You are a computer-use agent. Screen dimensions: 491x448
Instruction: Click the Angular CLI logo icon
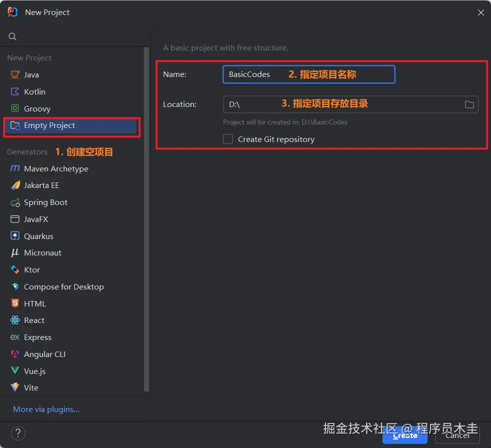tap(15, 354)
